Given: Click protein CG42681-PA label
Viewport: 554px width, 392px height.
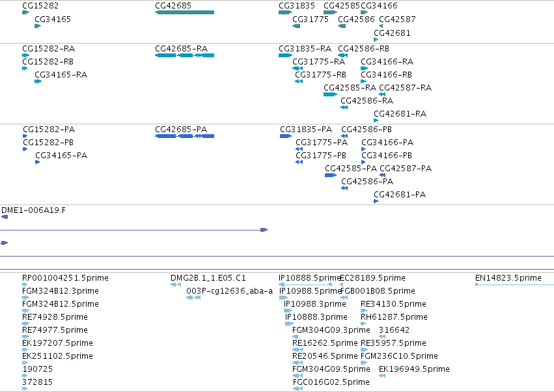Looking at the screenshot, I should coord(400,195).
